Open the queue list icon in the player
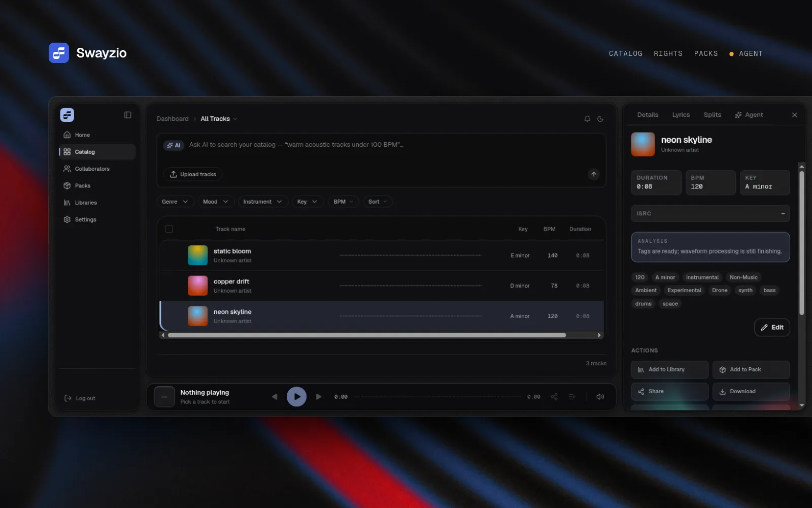812x508 pixels. (572, 397)
